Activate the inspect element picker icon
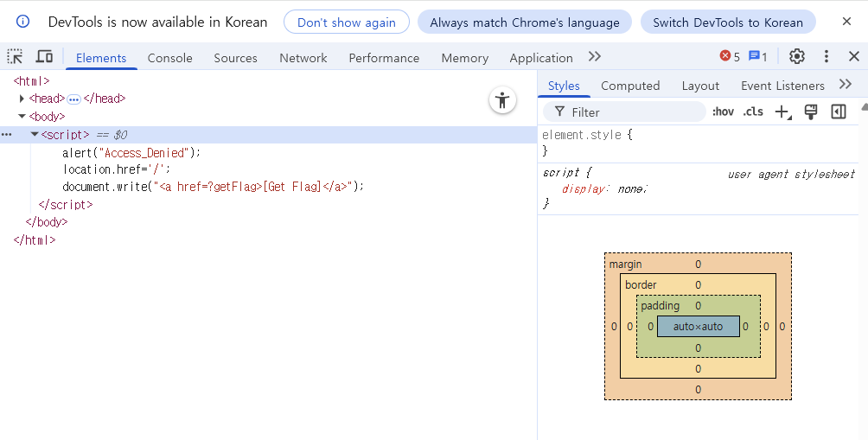Screen dimensions: 868x440 15,57
